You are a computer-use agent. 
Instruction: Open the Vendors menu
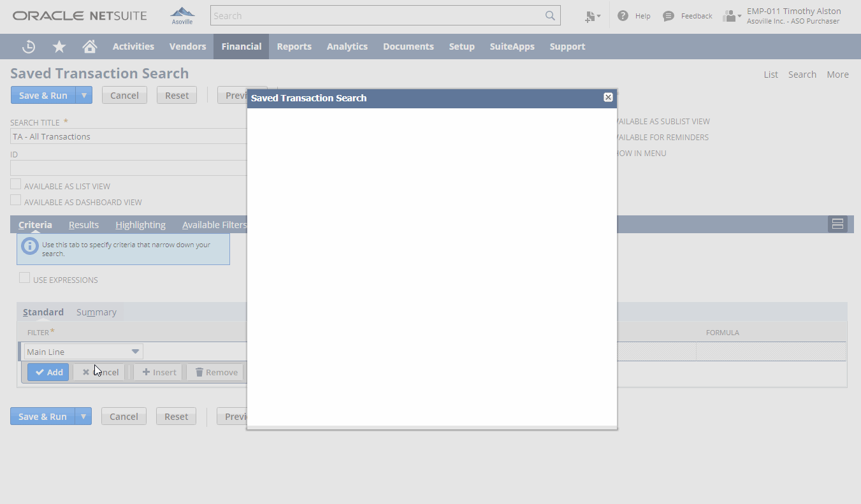tap(187, 47)
